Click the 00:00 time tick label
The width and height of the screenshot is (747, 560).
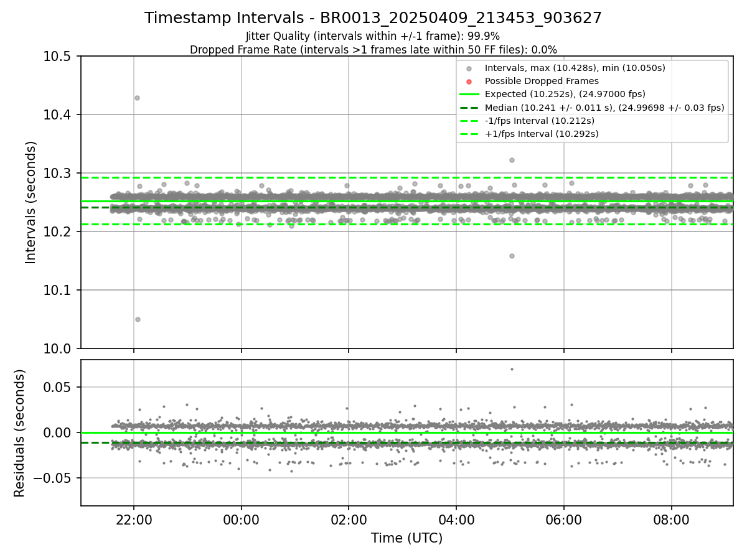pos(242,520)
